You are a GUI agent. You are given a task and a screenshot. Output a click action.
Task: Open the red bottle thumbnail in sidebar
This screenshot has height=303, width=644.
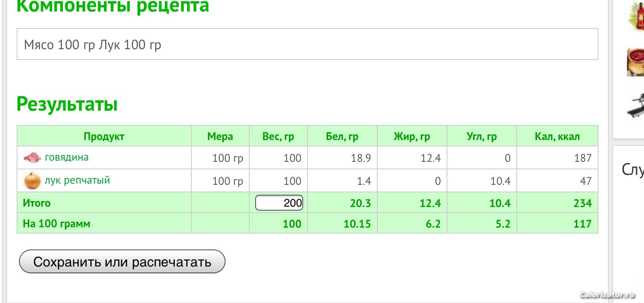pos(636,16)
